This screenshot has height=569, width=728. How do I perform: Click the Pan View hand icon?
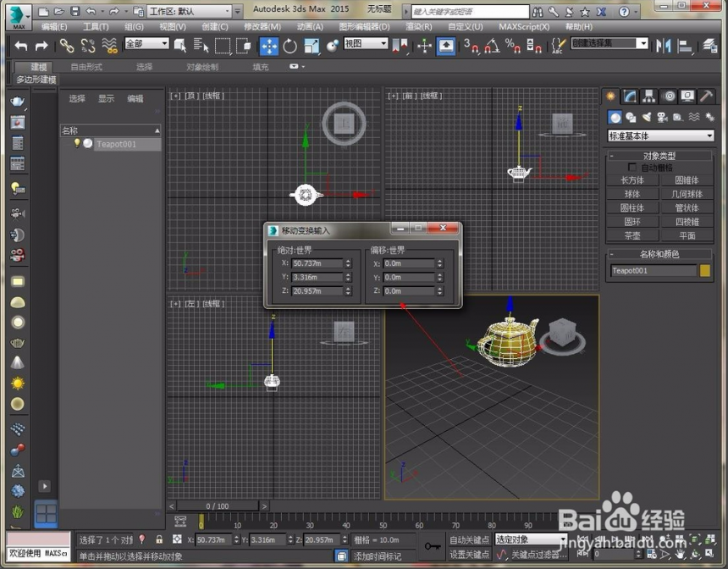click(x=681, y=554)
